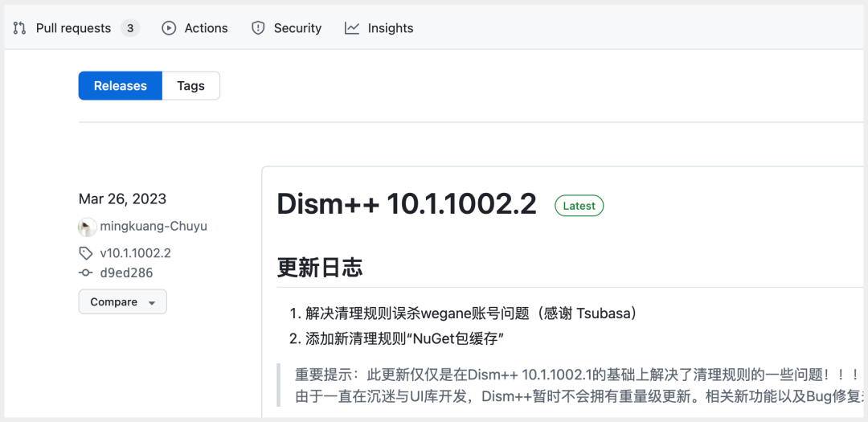Screen dimensions: 868x422
Task: Open the Pull requests tab
Action: tap(76, 28)
